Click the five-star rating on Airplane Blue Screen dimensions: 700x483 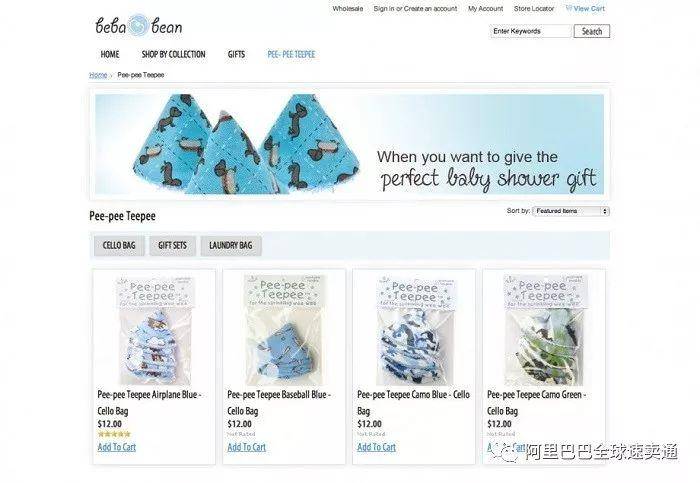pos(114,434)
